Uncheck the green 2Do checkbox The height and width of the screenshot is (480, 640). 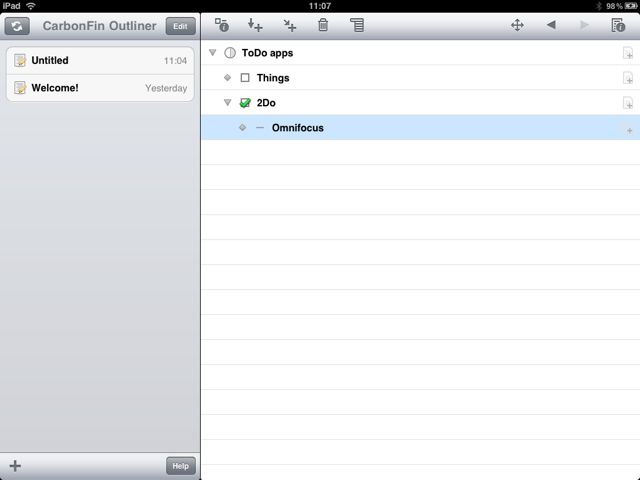(245, 102)
